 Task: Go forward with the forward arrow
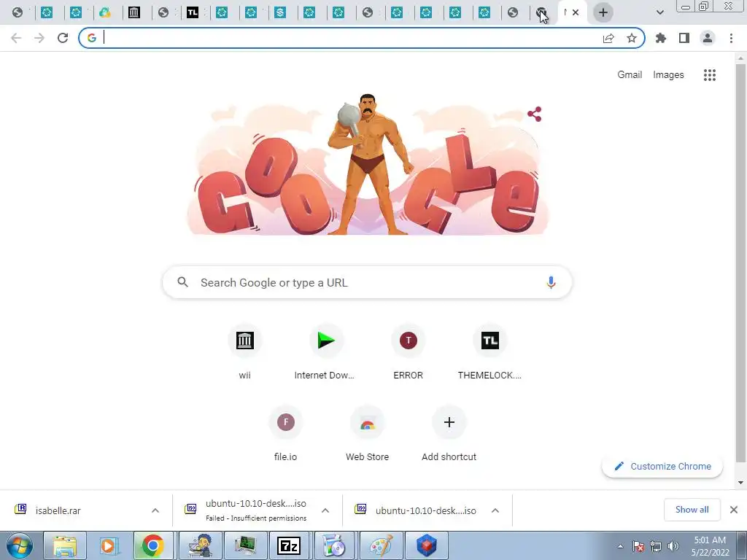coord(39,38)
